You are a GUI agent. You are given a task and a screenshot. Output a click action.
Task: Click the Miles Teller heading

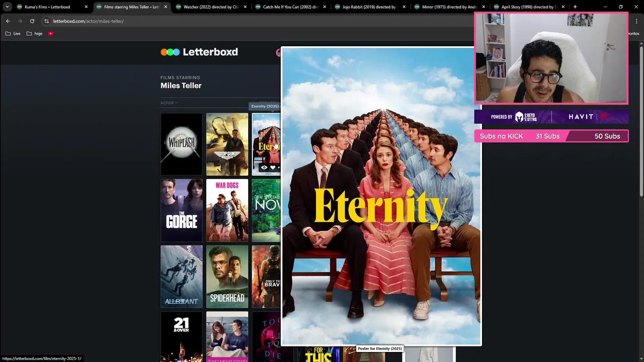(181, 85)
